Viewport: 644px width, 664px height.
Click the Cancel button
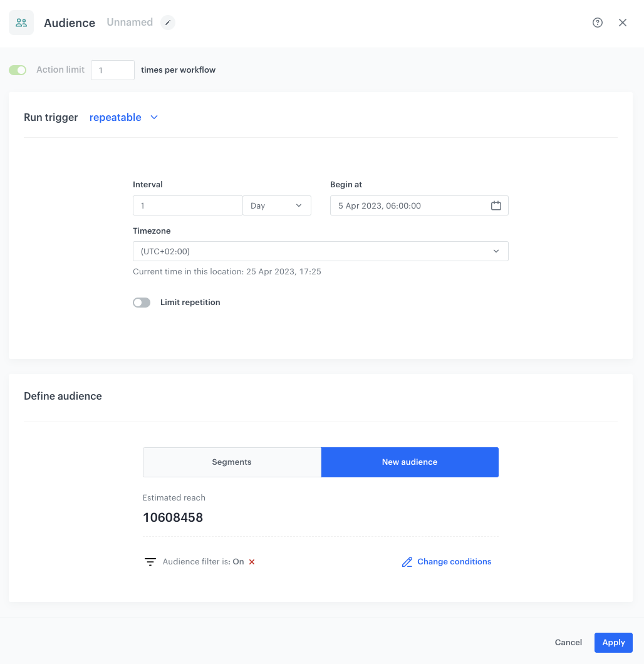pyautogui.click(x=568, y=642)
